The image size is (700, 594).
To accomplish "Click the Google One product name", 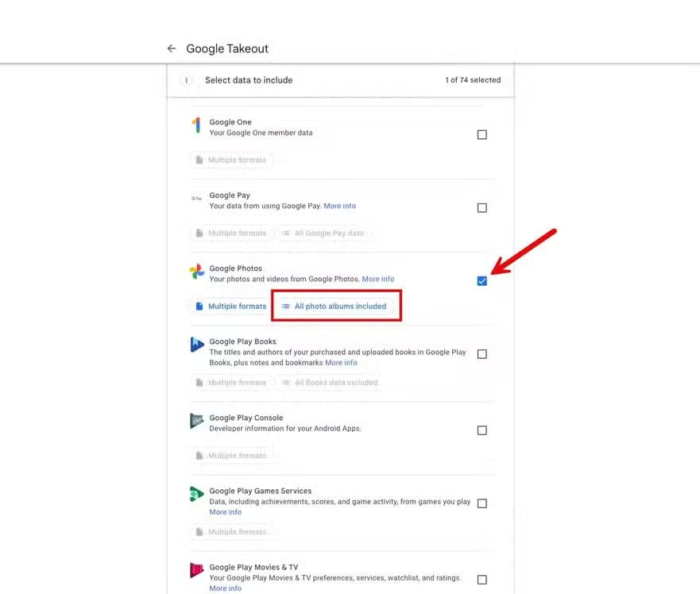I will [230, 122].
